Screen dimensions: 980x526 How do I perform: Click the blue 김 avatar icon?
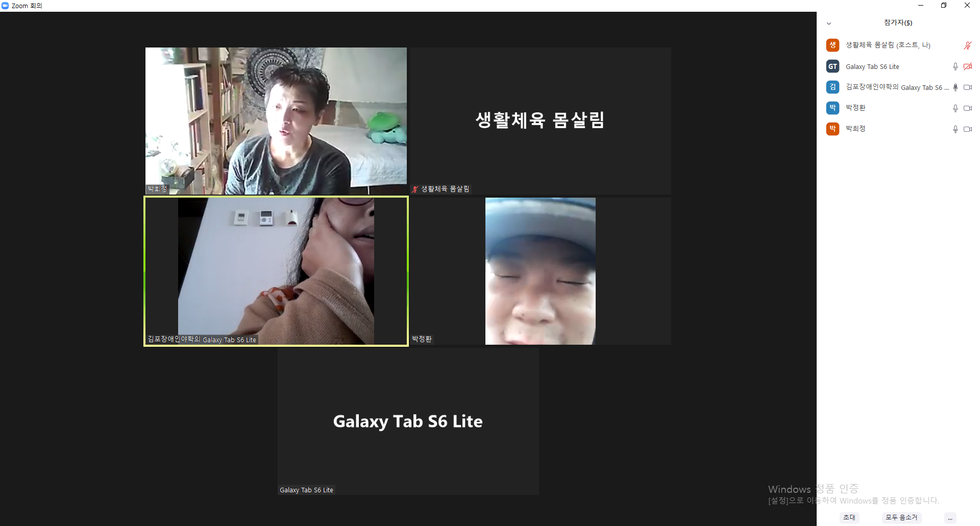click(x=832, y=87)
